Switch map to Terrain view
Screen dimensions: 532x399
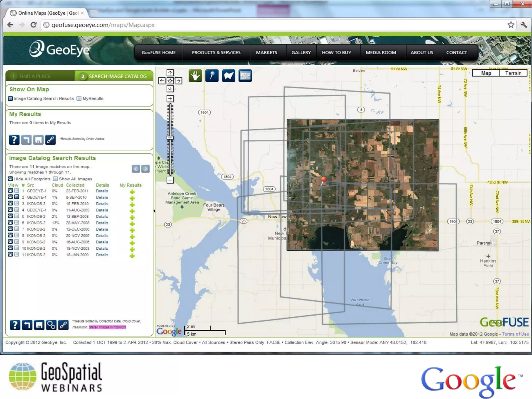click(513, 73)
